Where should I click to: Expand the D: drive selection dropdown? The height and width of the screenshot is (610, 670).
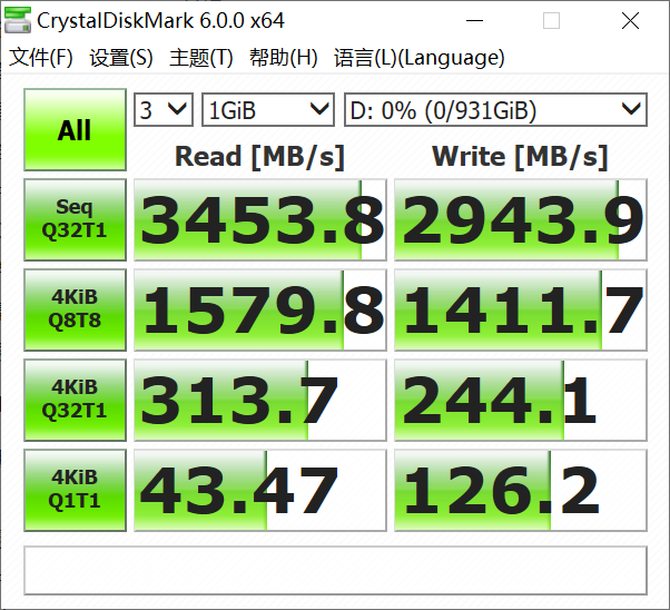(495, 110)
